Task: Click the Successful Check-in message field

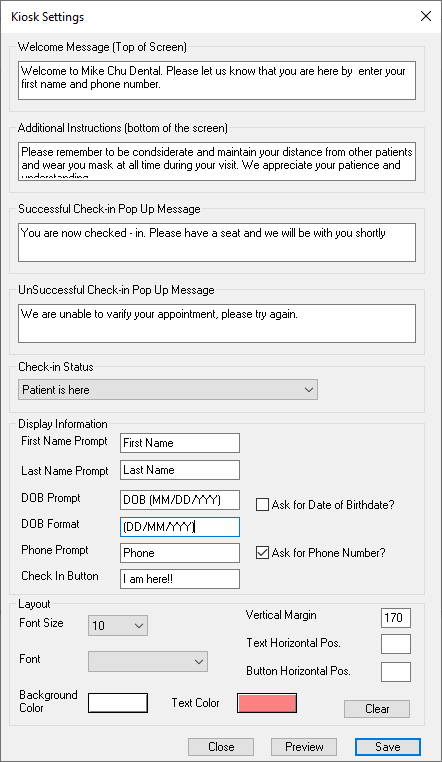Action: 217,242
